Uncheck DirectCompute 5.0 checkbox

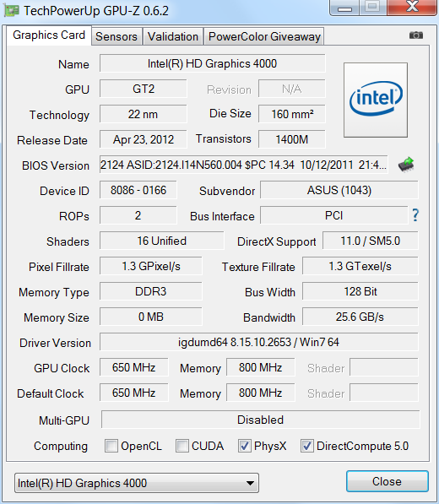[307, 446]
